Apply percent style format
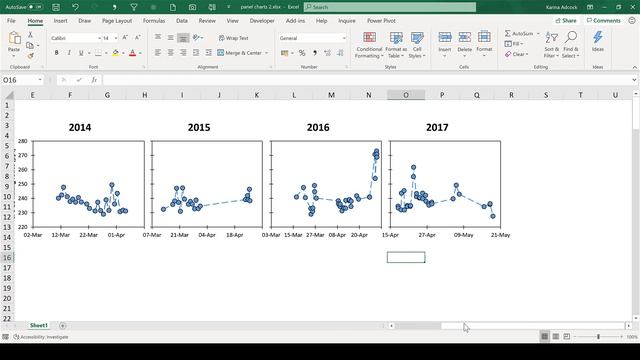Viewport: 640px width, 360px height. pyautogui.click(x=302, y=53)
